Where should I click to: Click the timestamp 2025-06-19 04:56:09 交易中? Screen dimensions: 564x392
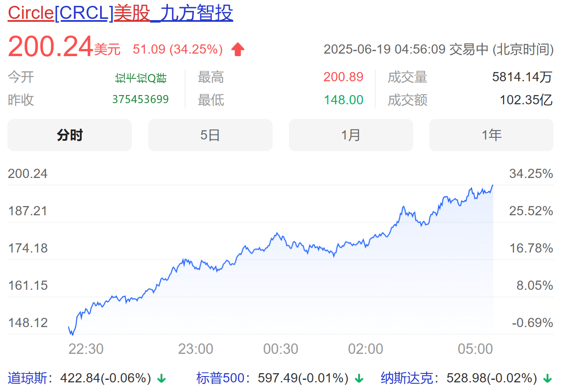pos(406,49)
